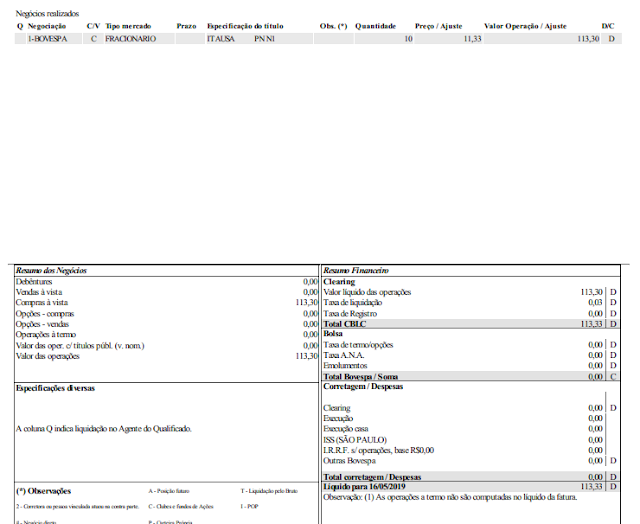Select the 'Tipo mercado' column header

click(x=128, y=26)
